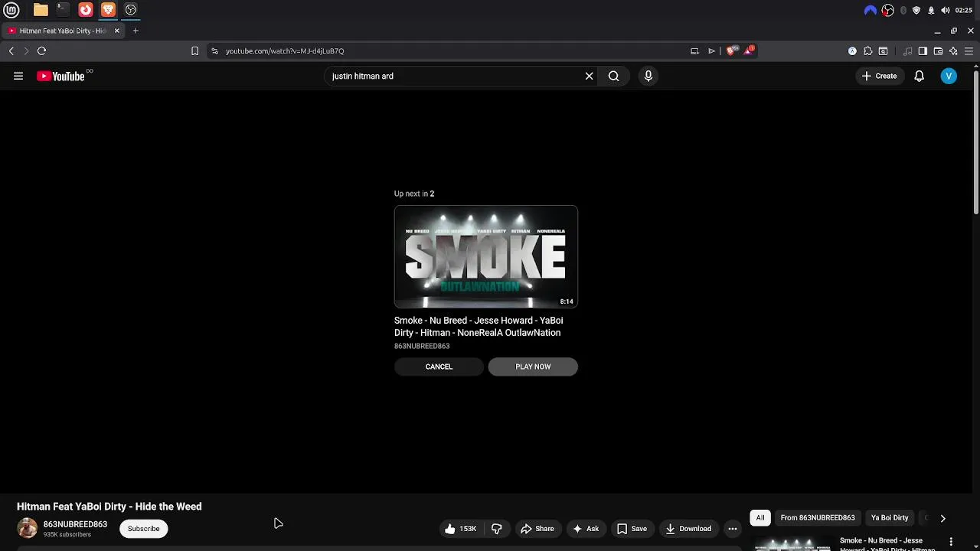Install app icon in address bar
Viewport: 980px width, 551px height.
point(694,51)
